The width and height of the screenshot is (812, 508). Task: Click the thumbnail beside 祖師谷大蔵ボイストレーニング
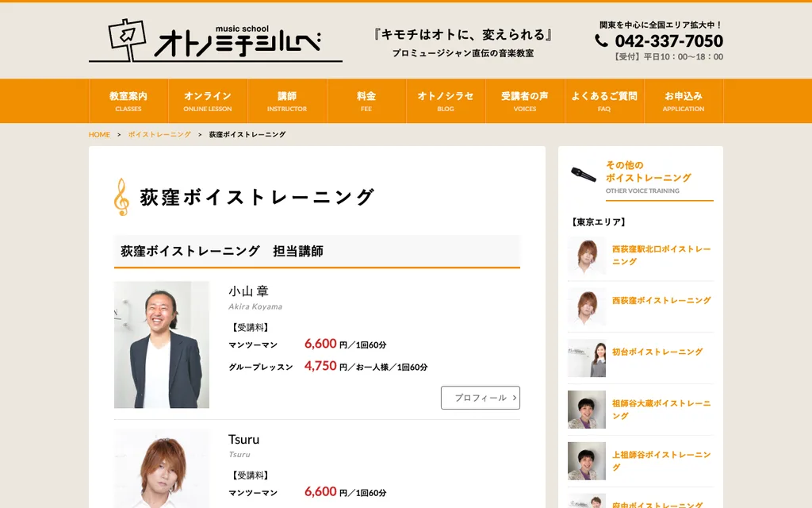point(587,410)
